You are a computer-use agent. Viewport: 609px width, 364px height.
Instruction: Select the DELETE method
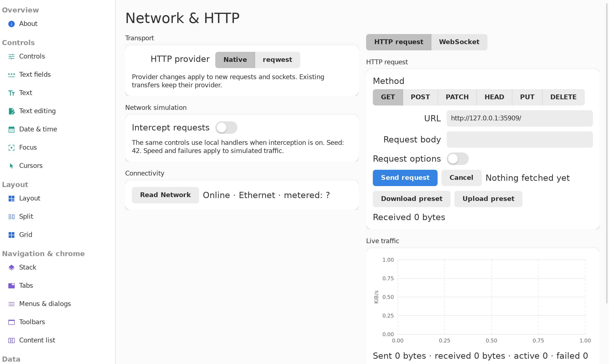click(563, 97)
